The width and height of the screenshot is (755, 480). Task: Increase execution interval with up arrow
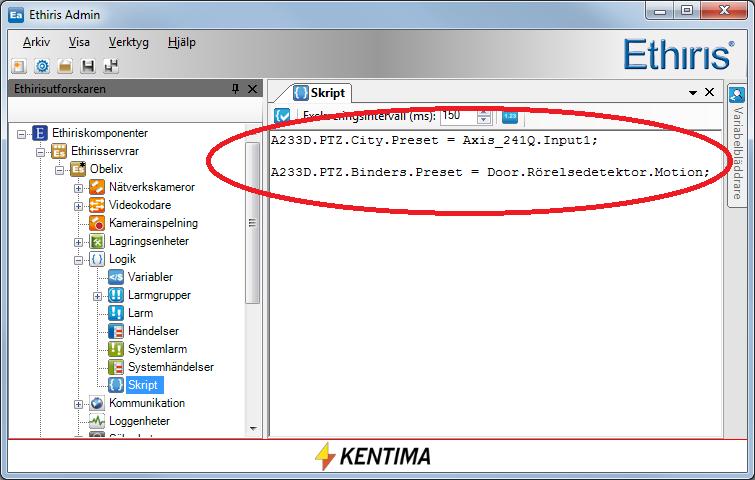pos(484,113)
